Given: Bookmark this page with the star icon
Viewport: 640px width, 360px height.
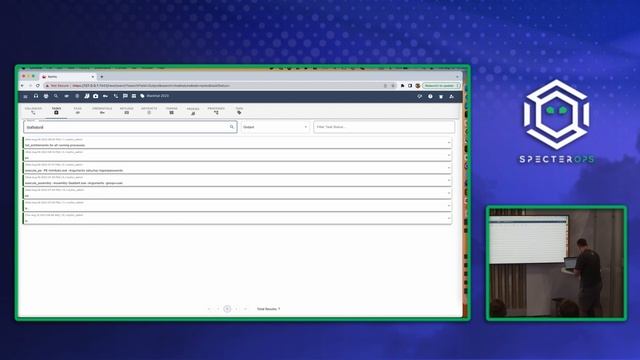Looking at the screenshot, I should [393, 86].
